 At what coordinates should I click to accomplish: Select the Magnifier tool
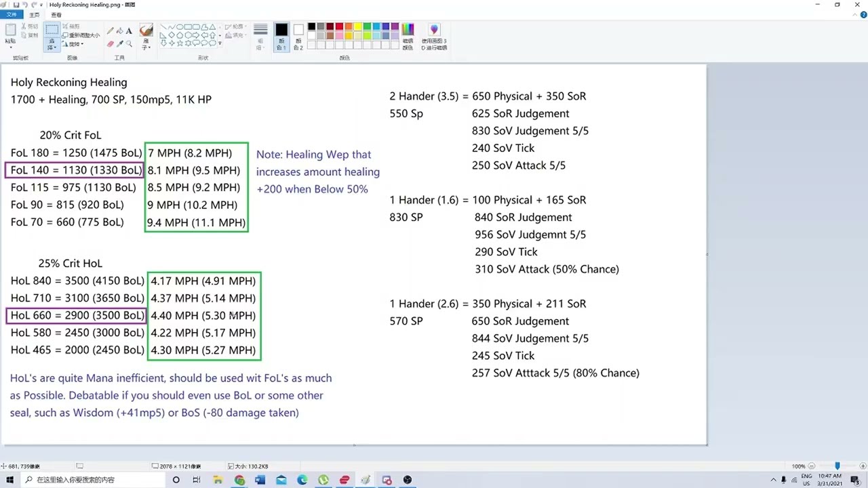coord(129,43)
